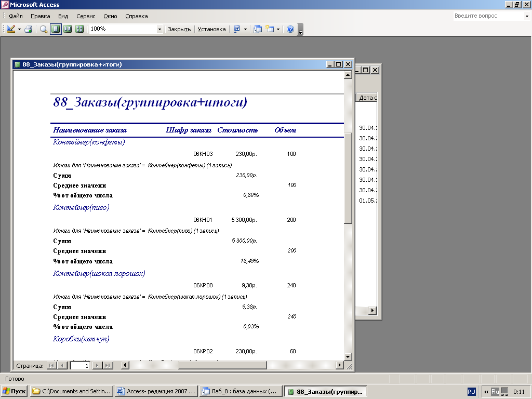The width and height of the screenshot is (532, 399).
Task: Click the report's horizontal scrollbar thumb
Action: pyautogui.click(x=222, y=365)
